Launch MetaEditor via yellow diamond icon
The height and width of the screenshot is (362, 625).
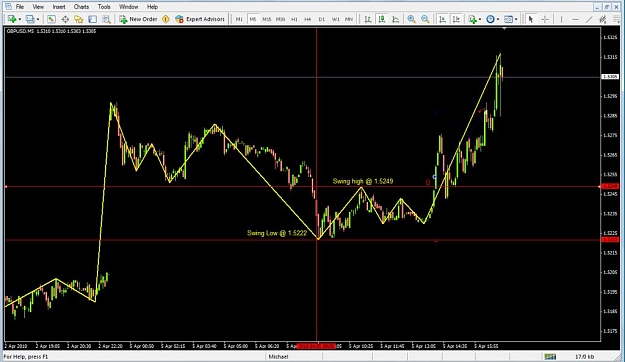pos(166,19)
